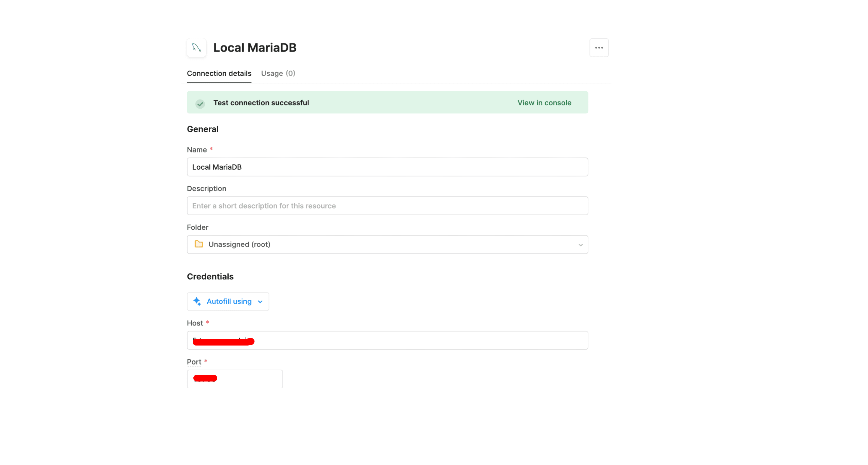
Task: Click the yellow folder icon
Action: pyautogui.click(x=199, y=244)
